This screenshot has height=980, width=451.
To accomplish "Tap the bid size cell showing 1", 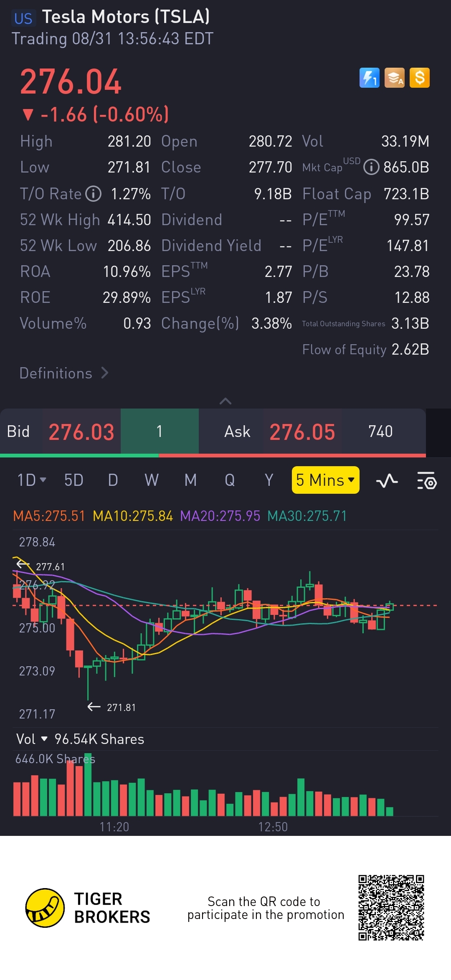I will (160, 431).
